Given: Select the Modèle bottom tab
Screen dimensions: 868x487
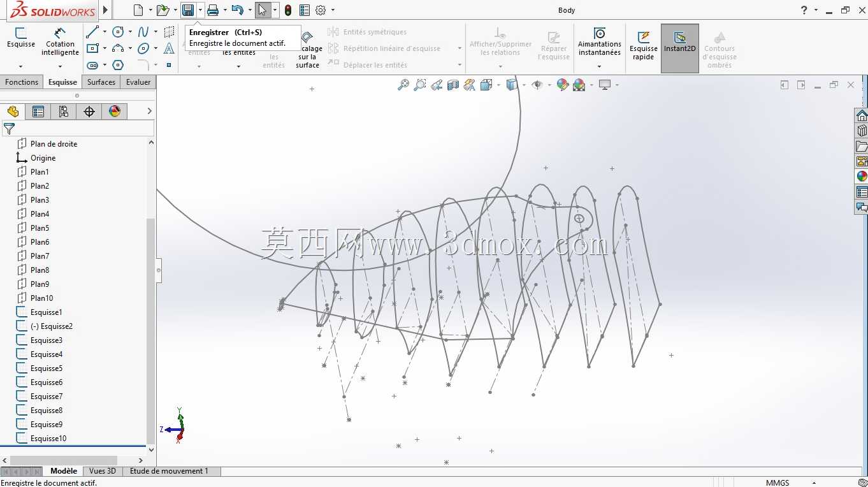Looking at the screenshot, I should click(64, 471).
